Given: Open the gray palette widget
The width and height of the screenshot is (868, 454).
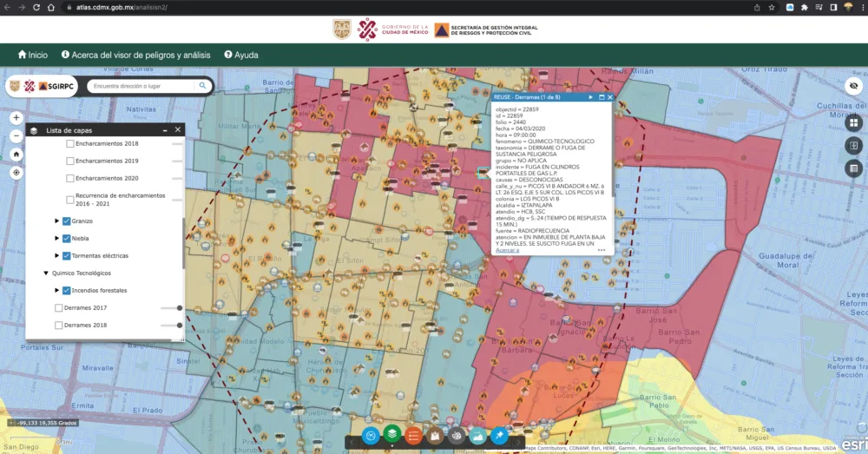Looking at the screenshot, I should click(457, 436).
